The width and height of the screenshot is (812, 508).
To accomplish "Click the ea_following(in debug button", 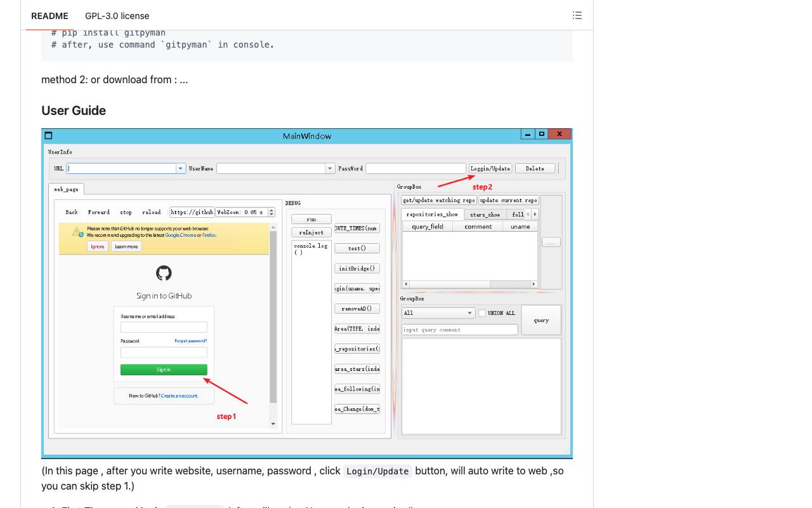I will (357, 389).
